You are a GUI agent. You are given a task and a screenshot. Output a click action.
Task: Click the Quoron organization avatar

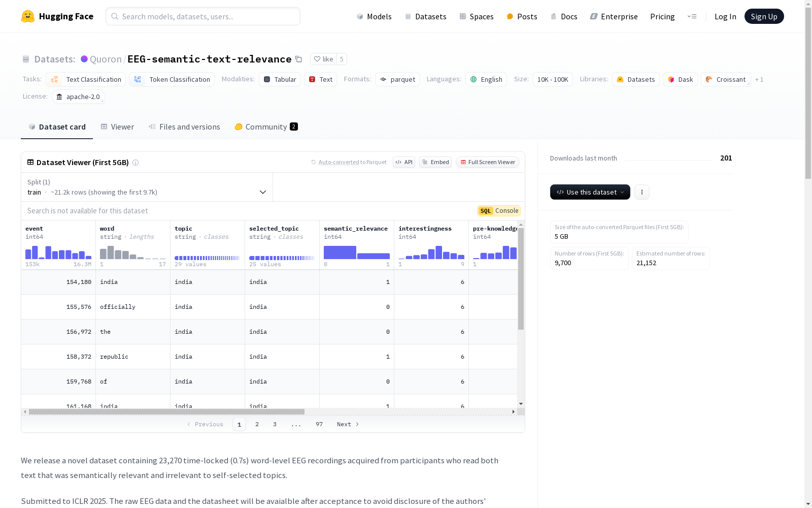coord(84,59)
